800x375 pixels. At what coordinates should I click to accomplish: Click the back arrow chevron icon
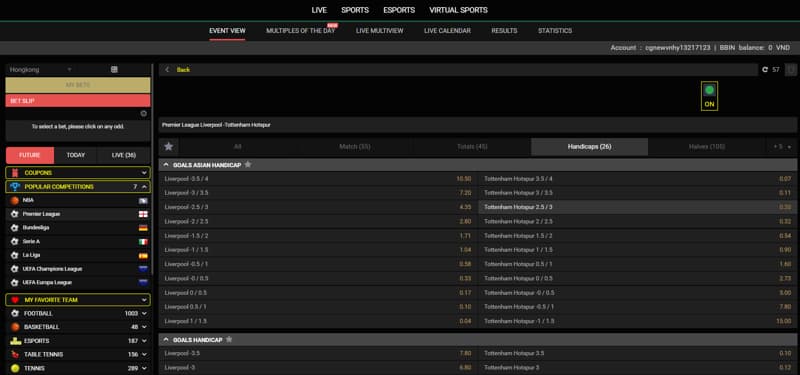pyautogui.click(x=167, y=70)
